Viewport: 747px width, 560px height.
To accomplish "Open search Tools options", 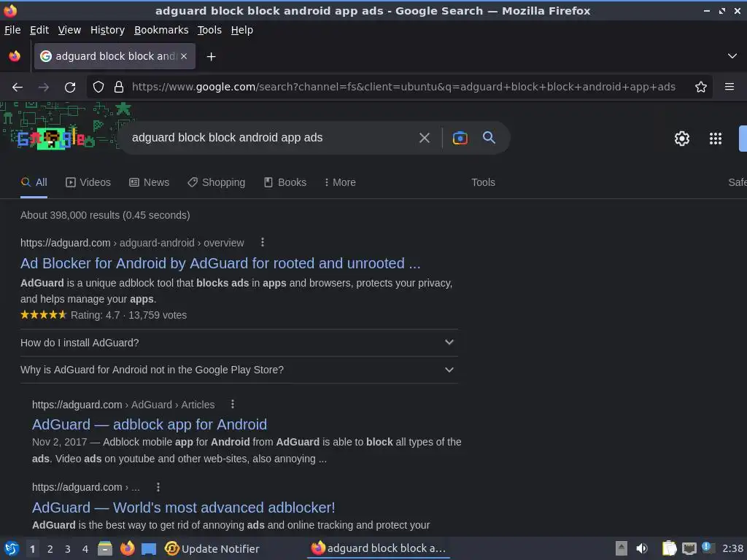I will (483, 182).
